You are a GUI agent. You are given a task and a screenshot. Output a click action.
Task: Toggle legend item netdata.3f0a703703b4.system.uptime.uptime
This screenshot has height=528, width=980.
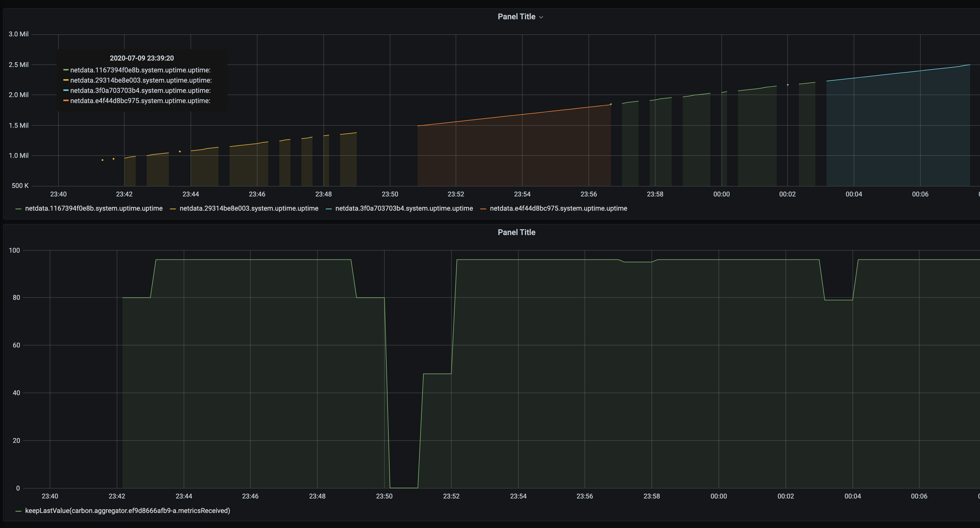tap(404, 208)
